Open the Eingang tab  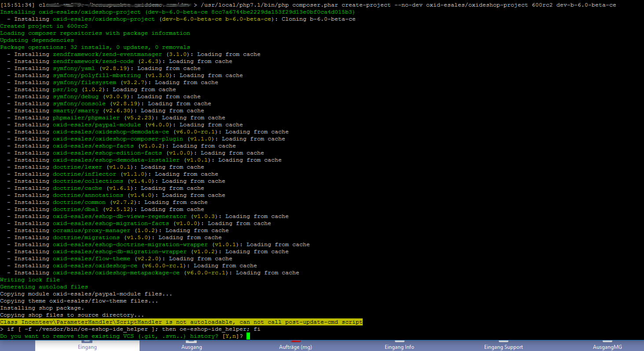coord(87,347)
